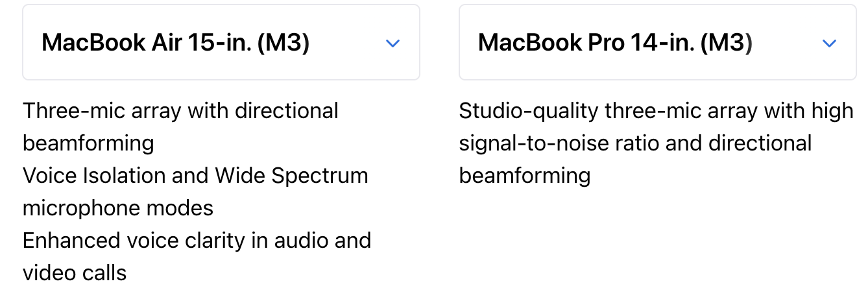Click 'Voice Isolation and Wide Spectrum' line

195,176
